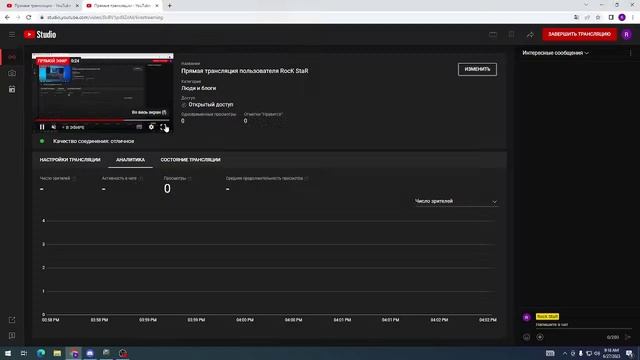The width and height of the screenshot is (640, 360).
Task: Switch to the first browser tab
Action: (42, 6)
